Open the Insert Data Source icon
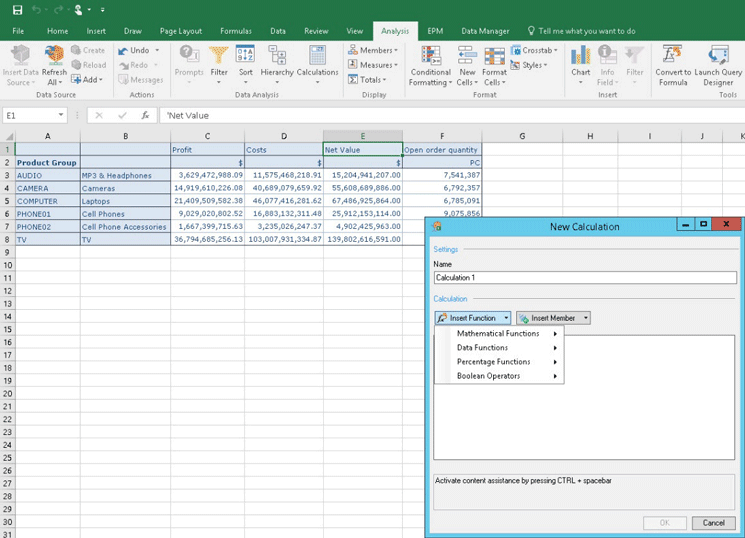This screenshot has width=745, height=538. click(x=20, y=55)
